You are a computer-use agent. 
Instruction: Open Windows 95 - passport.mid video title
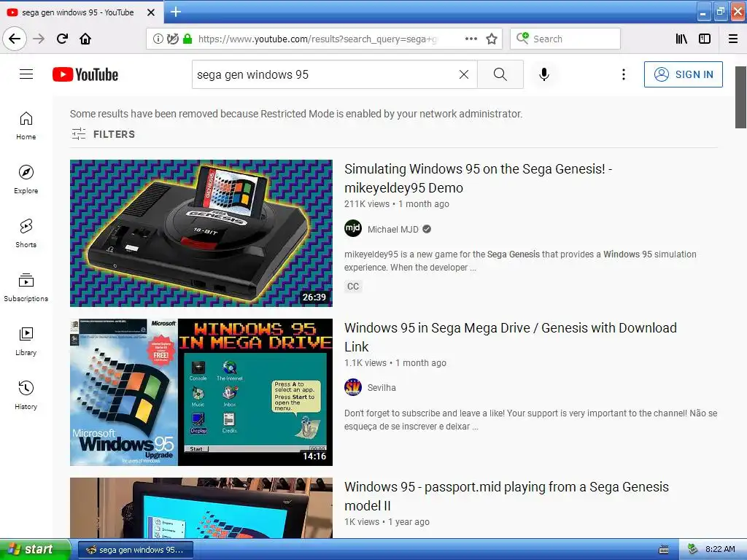point(506,496)
